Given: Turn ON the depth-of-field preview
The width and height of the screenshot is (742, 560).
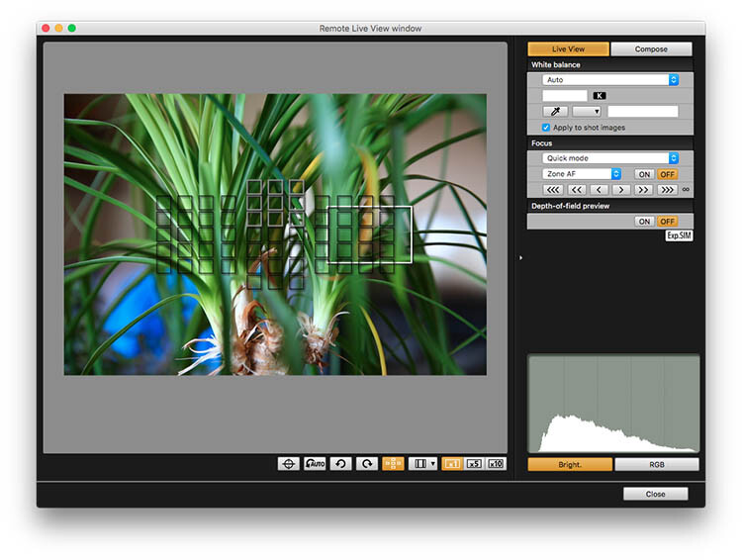Looking at the screenshot, I should pos(644,222).
